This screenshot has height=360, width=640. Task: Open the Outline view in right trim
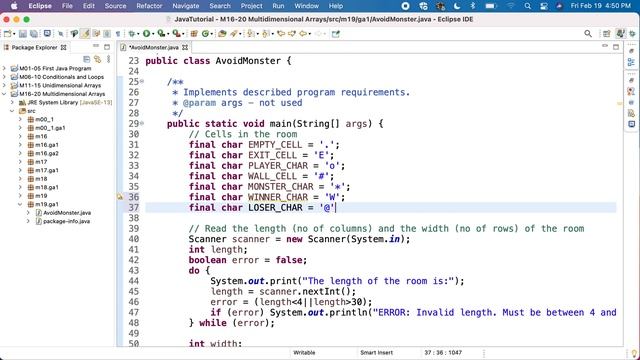(631, 62)
